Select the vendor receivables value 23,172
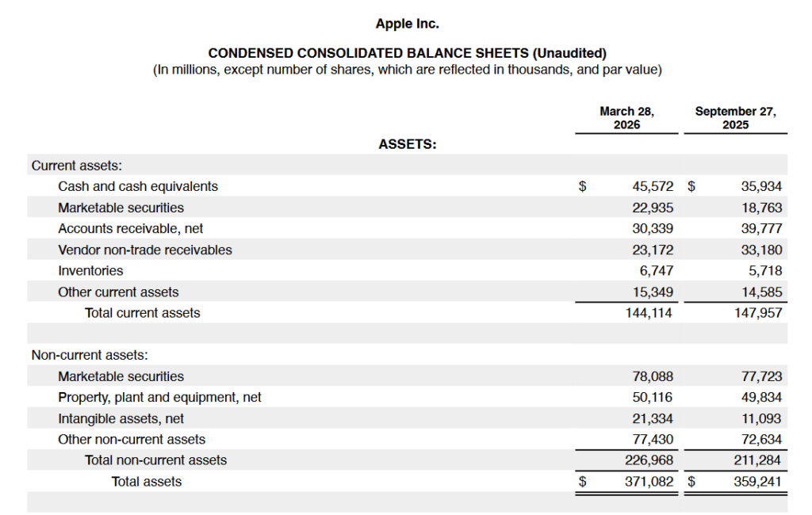The width and height of the screenshot is (812, 515). [x=653, y=250]
